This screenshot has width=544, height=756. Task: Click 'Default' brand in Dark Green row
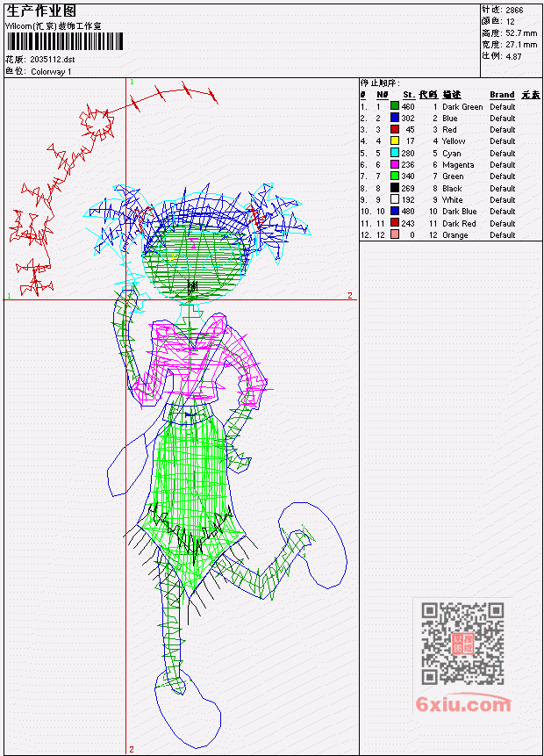(x=503, y=106)
